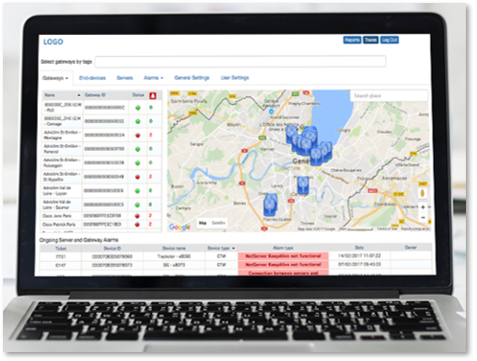The image size is (477, 361).
Task: Click the Device ID column header
Action: [x=112, y=248]
